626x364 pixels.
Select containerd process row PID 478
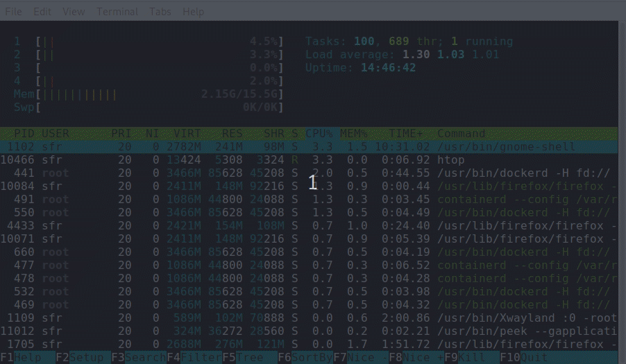[309, 278]
